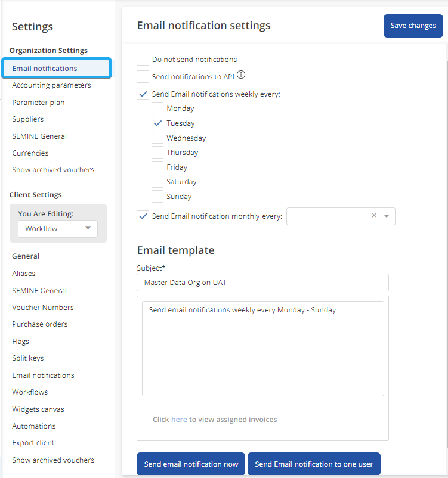
Task: Click the info icon beside Send notifications to API
Action: 242,76
